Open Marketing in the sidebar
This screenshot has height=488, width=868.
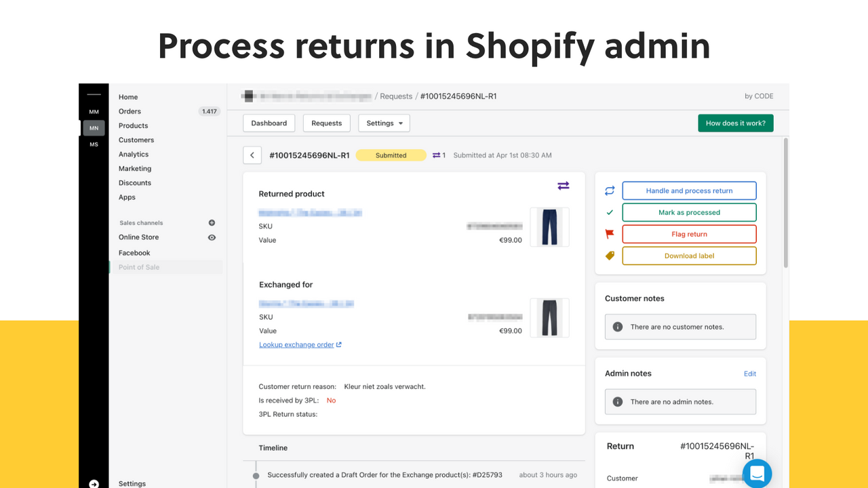click(135, 169)
